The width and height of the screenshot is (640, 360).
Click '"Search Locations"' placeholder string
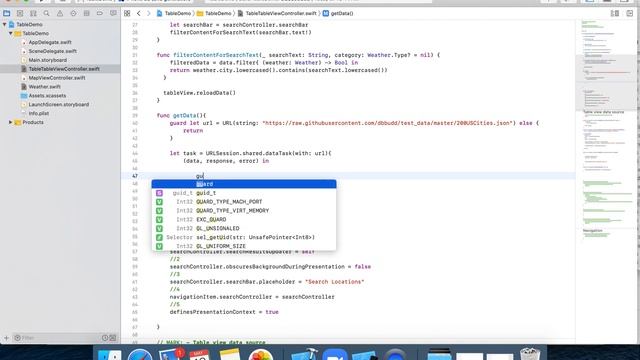click(x=334, y=282)
